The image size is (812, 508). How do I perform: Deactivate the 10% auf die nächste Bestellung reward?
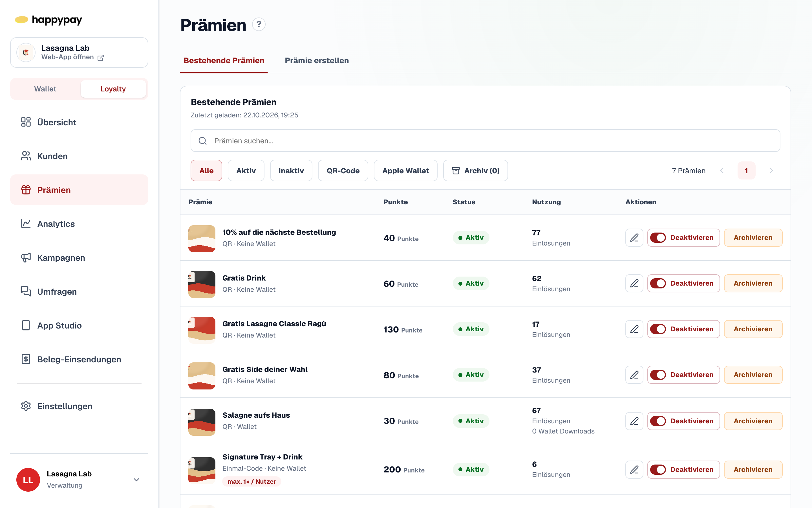click(x=683, y=238)
